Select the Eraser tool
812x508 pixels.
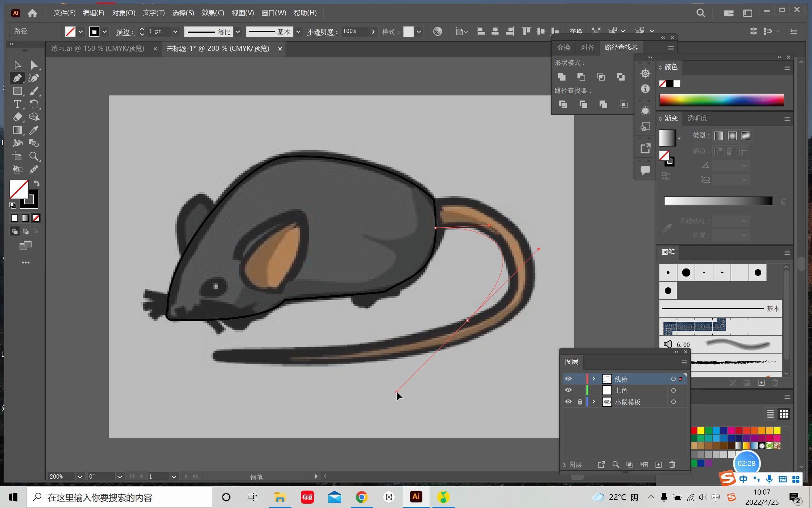click(17, 117)
